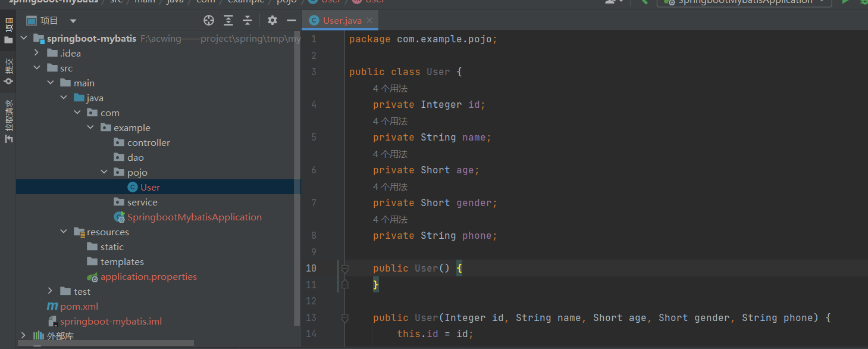
Task: Click the green back navigation arrow
Action: click(x=644, y=2)
